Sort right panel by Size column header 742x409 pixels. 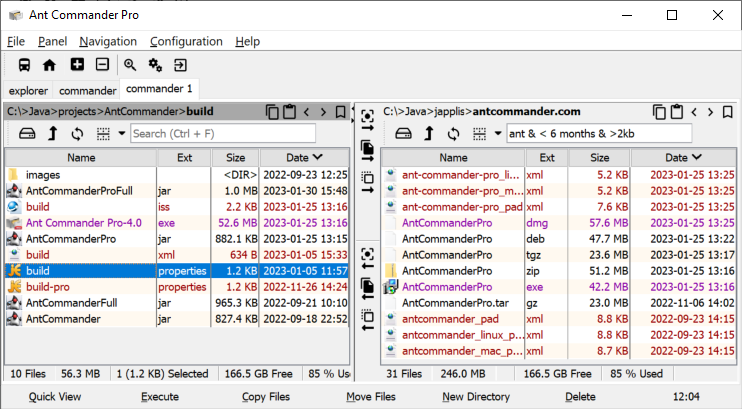600,158
